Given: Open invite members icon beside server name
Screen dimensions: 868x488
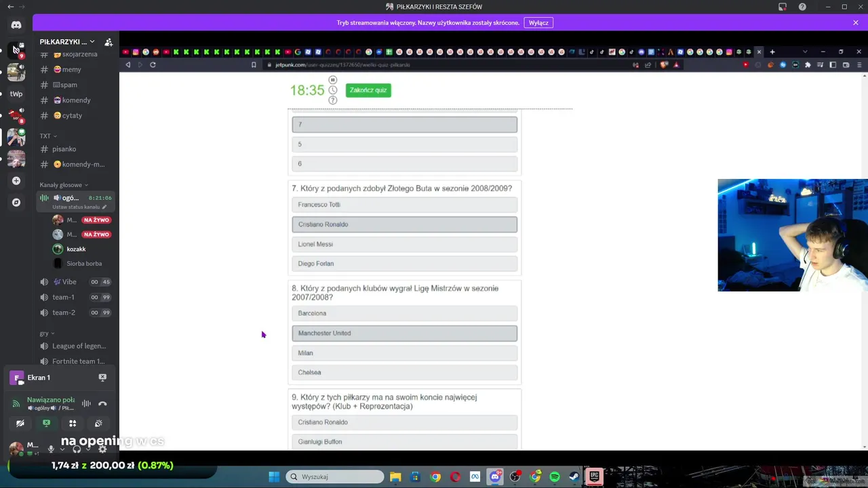Looking at the screenshot, I should (108, 42).
